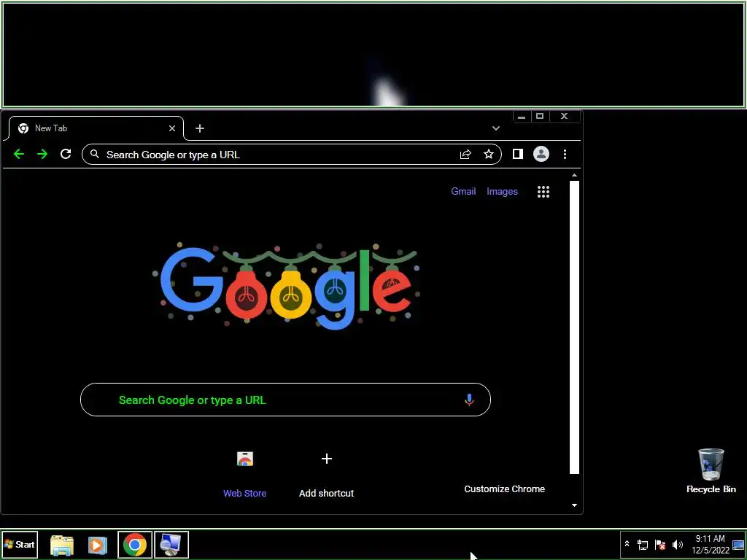Open the Web Store shortcut icon
The height and width of the screenshot is (560, 747).
tap(245, 459)
